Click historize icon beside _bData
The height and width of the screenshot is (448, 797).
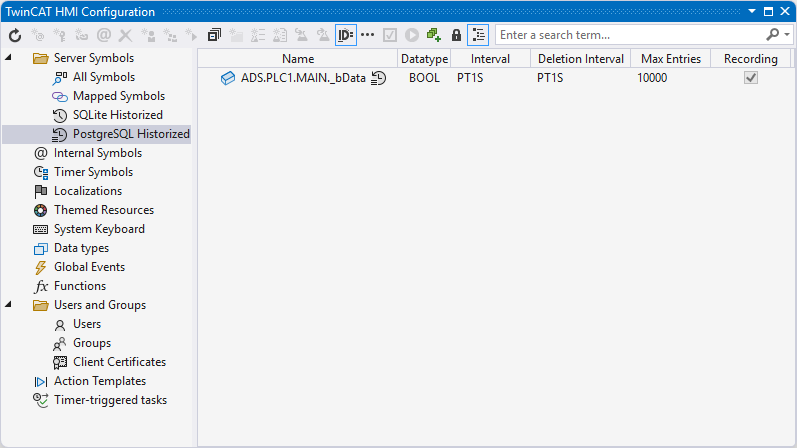378,78
